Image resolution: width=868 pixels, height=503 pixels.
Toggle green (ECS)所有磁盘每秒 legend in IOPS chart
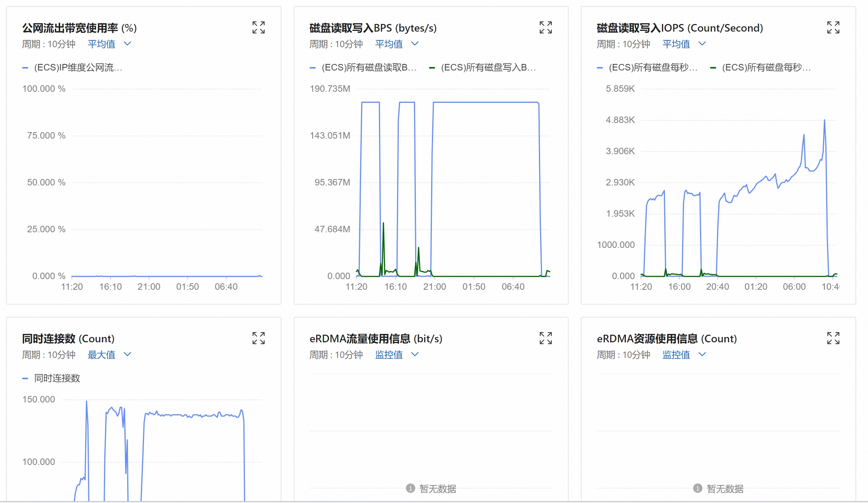761,67
